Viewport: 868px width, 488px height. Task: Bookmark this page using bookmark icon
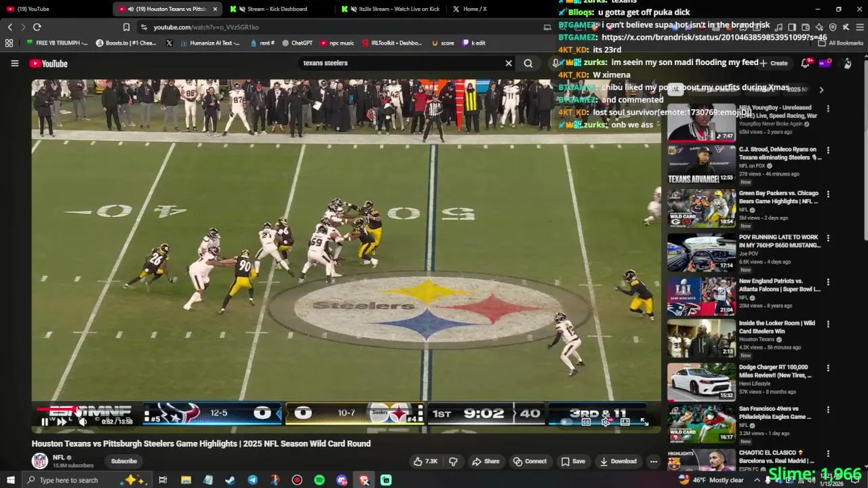(x=126, y=27)
